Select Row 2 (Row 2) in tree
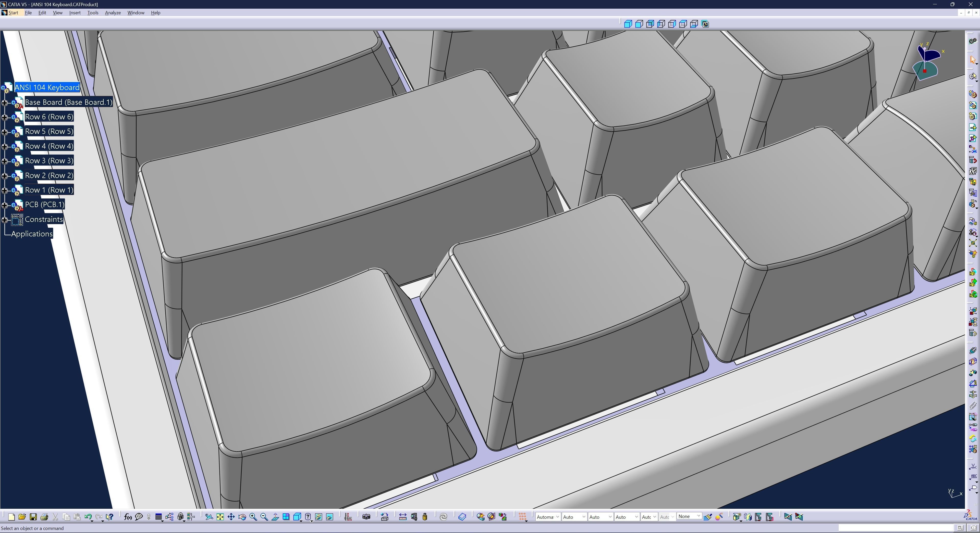 tap(49, 176)
